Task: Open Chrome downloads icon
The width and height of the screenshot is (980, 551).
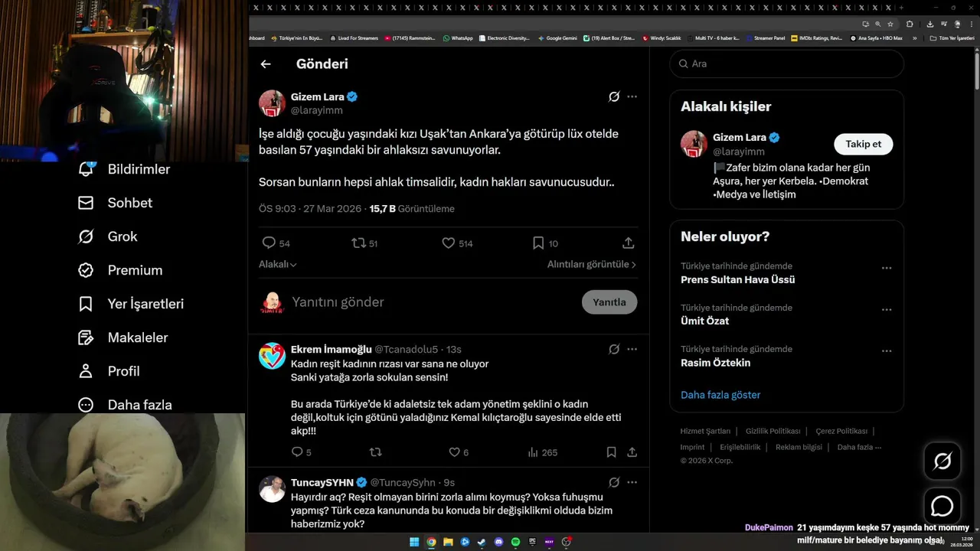Action: point(930,24)
